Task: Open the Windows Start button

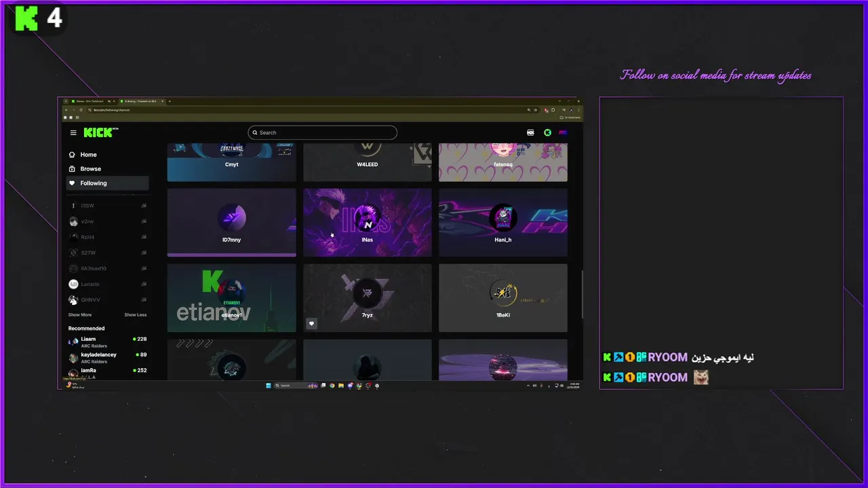Action: [269, 386]
